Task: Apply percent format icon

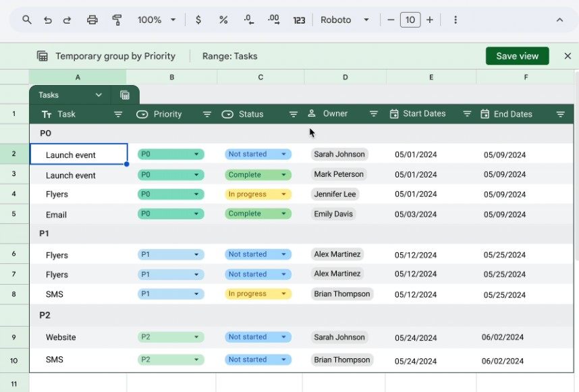Action: pos(223,20)
